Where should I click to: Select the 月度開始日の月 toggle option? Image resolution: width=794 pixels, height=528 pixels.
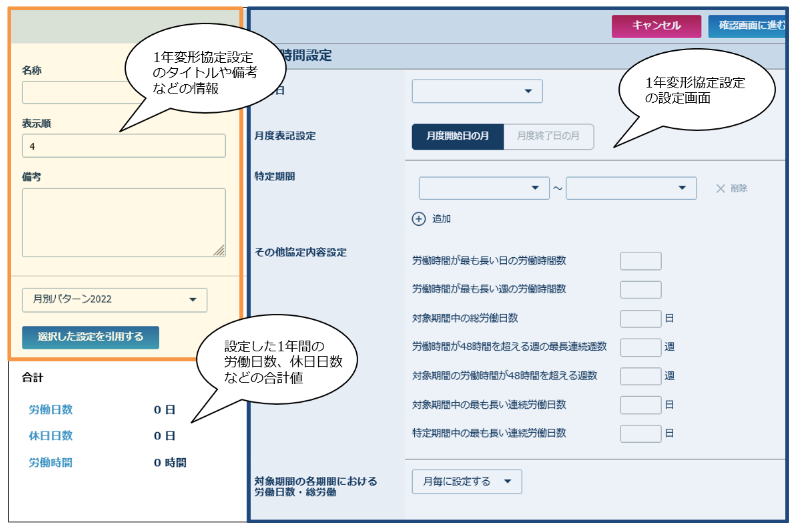[457, 136]
